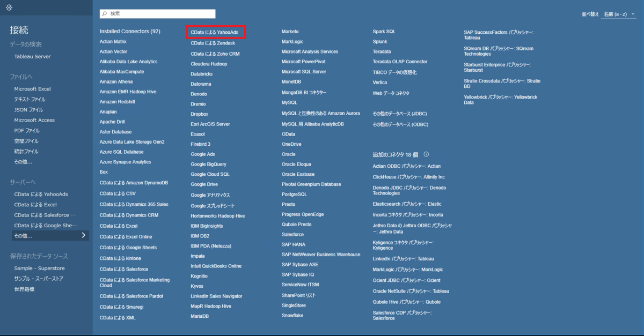Choose the Google Drive connector
Screen dimensions: 644x336
pos(204,184)
